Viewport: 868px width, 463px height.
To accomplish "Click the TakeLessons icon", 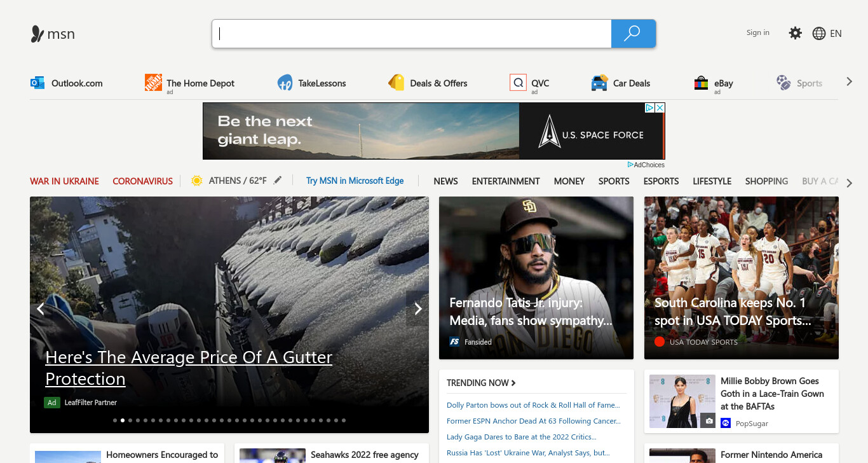I will tap(285, 83).
